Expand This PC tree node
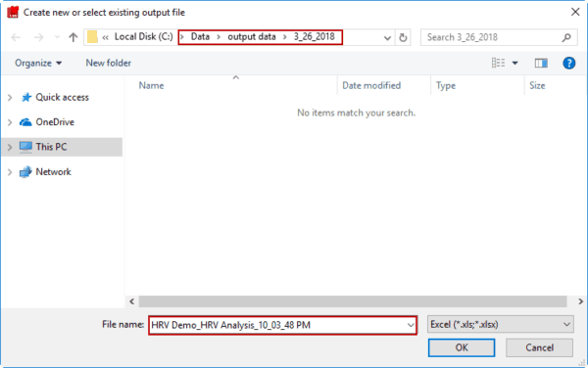 [x=10, y=148]
